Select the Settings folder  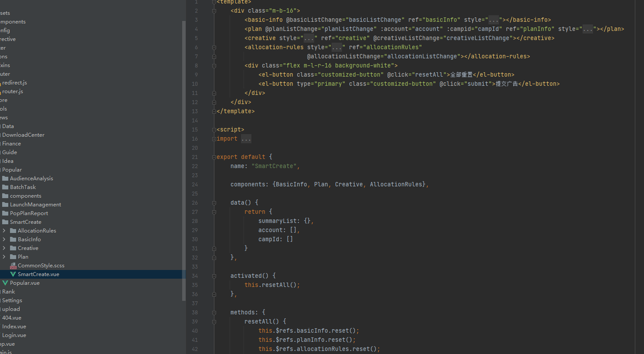click(x=12, y=300)
